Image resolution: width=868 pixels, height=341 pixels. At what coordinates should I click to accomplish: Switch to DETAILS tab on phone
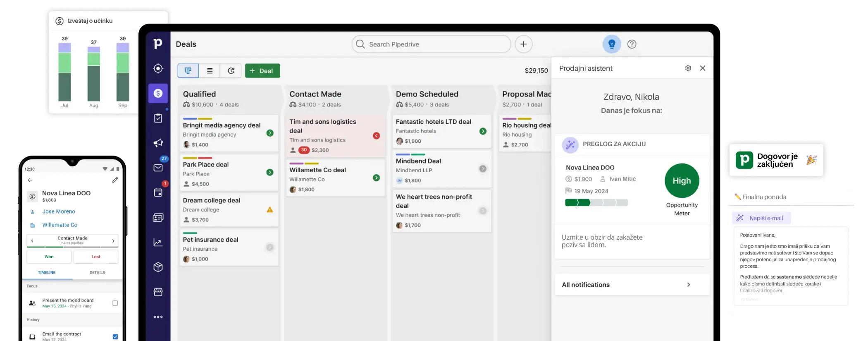click(x=97, y=273)
